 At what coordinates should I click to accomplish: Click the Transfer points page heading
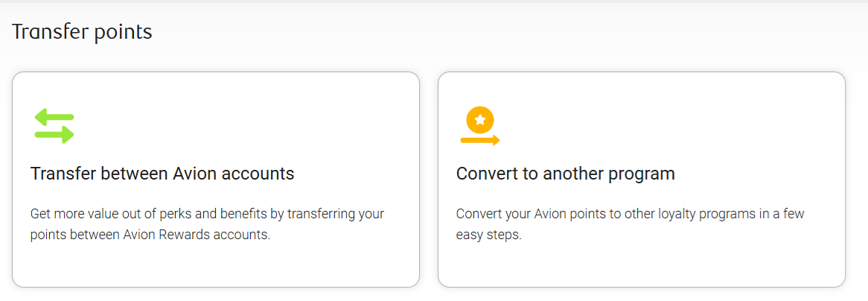click(82, 32)
